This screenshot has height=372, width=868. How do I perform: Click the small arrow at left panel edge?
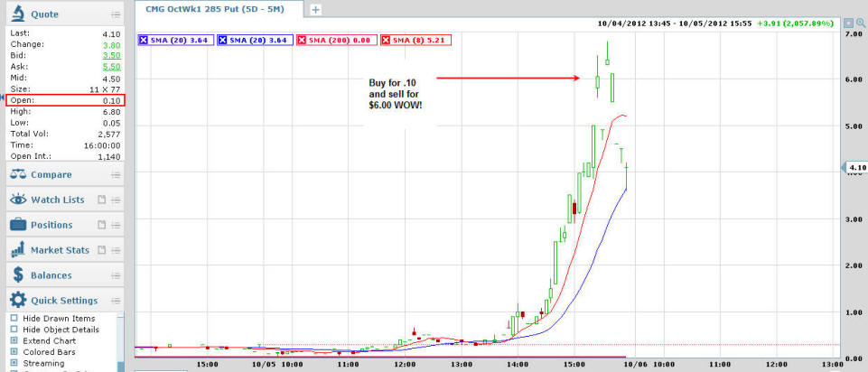point(2,97)
